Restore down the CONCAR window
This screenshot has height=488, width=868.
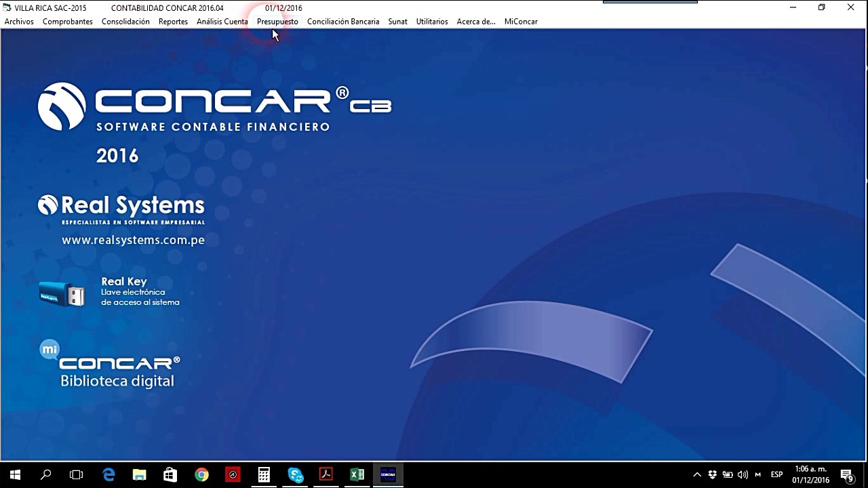[x=822, y=7]
